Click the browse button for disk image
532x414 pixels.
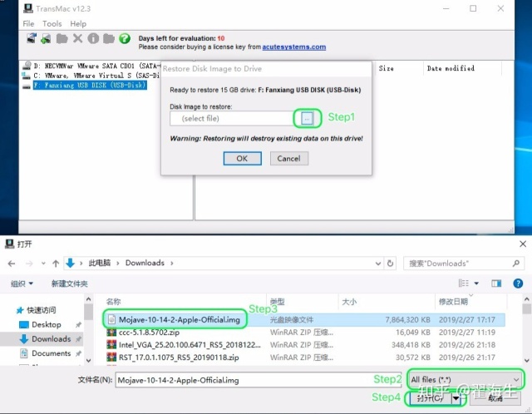tap(307, 118)
